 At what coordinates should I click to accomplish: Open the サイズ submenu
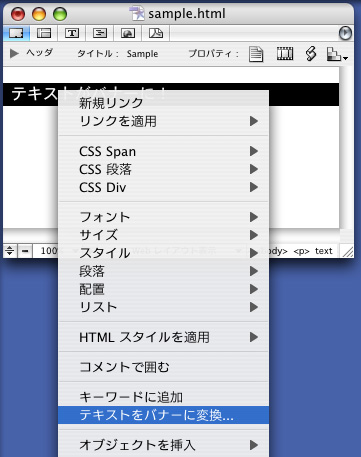163,235
